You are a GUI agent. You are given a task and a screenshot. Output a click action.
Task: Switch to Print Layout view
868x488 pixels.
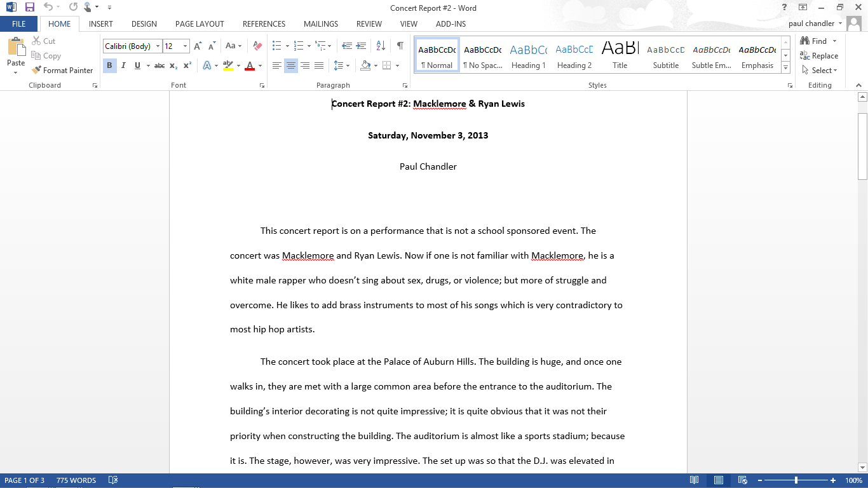718,480
